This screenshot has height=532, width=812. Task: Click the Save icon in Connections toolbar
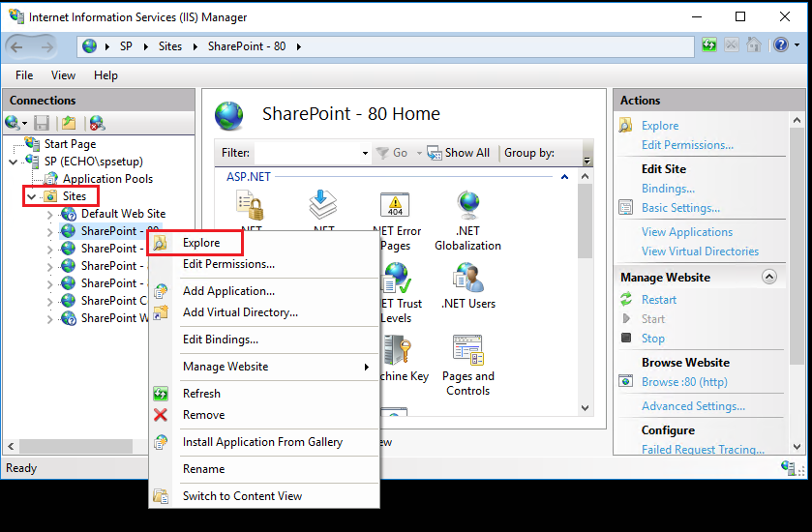42,123
